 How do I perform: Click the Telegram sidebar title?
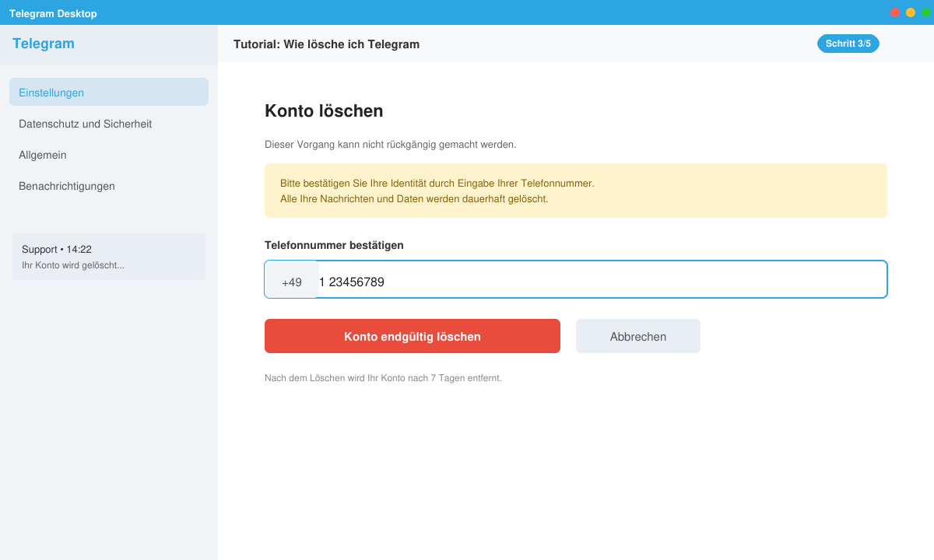(44, 44)
